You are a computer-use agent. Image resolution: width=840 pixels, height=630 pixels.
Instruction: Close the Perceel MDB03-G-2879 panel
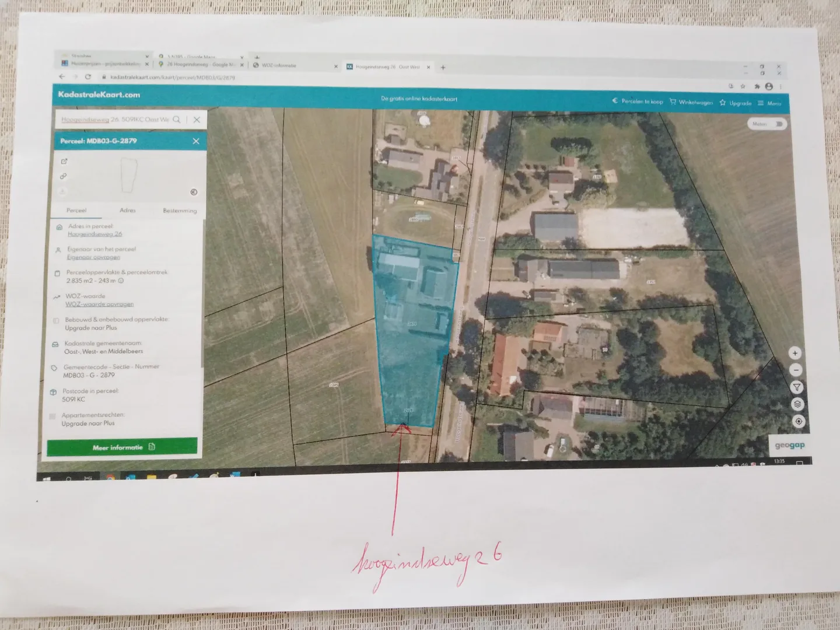196,141
